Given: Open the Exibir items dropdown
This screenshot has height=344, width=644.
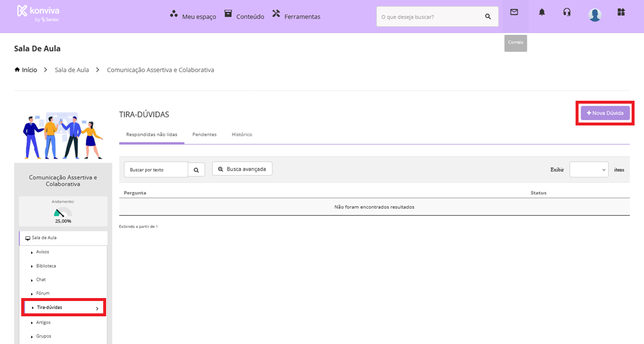Looking at the screenshot, I should [589, 170].
